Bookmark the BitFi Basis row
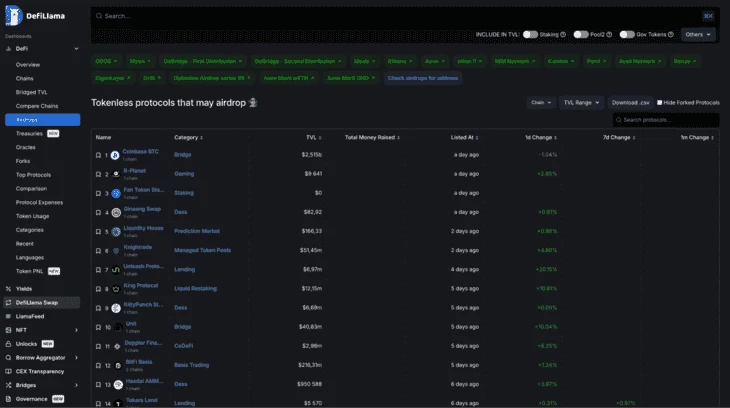Image resolution: width=730 pixels, height=408 pixels. pos(98,365)
